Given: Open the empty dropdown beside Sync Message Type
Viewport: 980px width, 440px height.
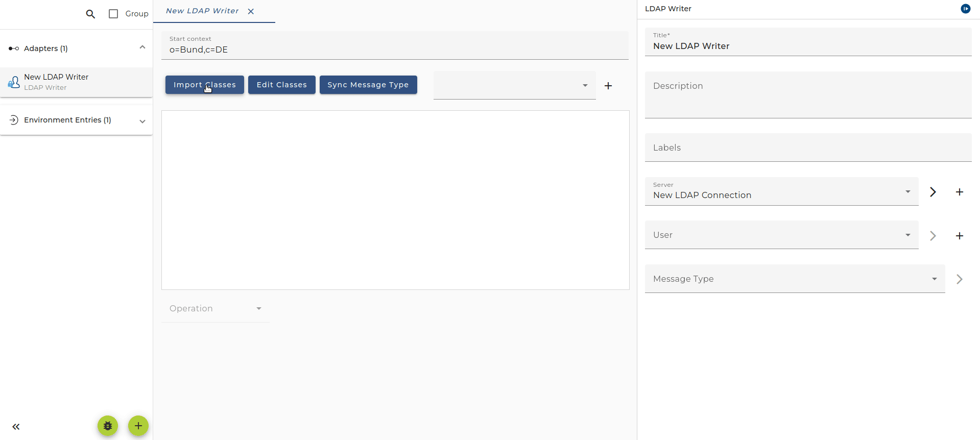Looking at the screenshot, I should (x=514, y=85).
